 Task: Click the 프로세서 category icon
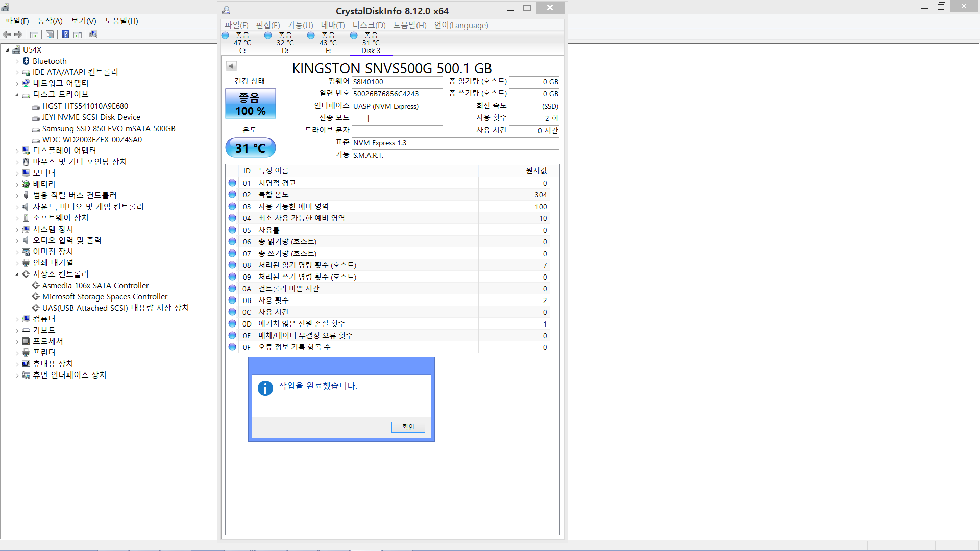tap(26, 341)
